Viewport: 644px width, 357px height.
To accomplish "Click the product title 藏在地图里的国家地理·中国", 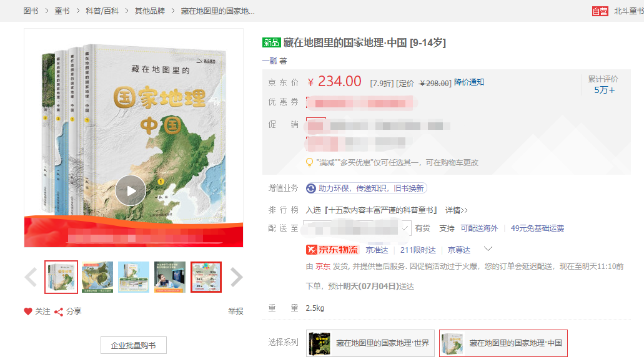I will pyautogui.click(x=345, y=42).
